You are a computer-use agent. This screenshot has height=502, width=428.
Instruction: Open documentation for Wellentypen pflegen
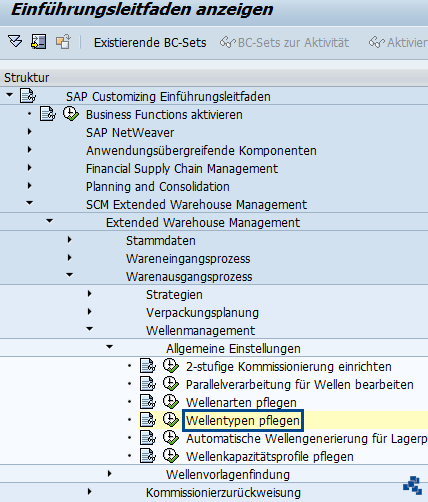(x=148, y=420)
